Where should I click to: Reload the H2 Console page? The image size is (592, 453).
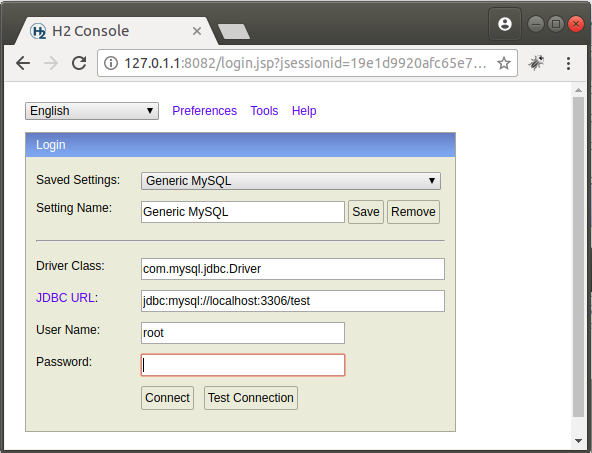pyautogui.click(x=79, y=63)
